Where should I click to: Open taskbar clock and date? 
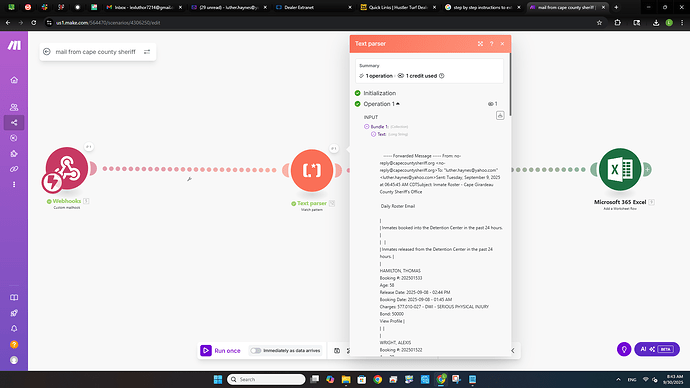[x=673, y=379]
